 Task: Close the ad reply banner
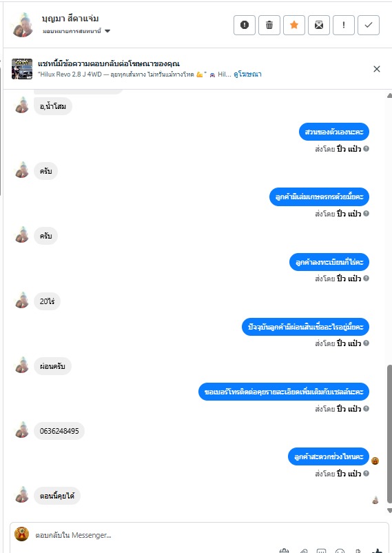pos(377,69)
